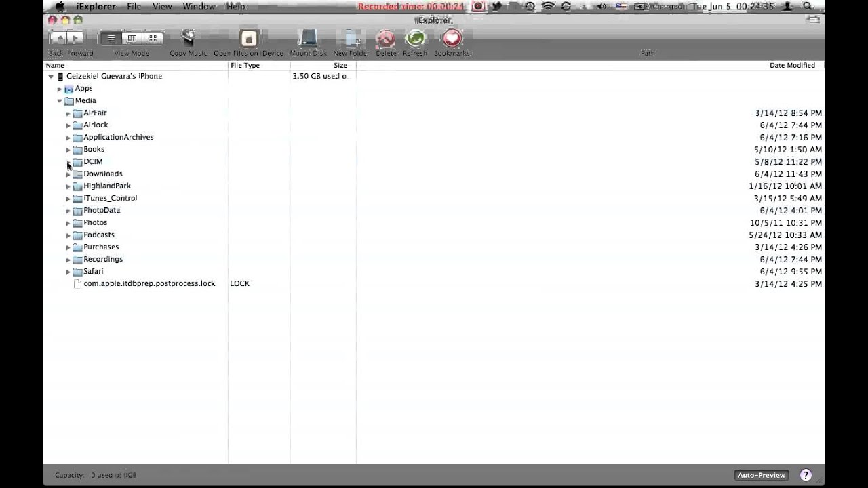Open the Window menu
Image resolution: width=868 pixels, height=488 pixels.
199,6
